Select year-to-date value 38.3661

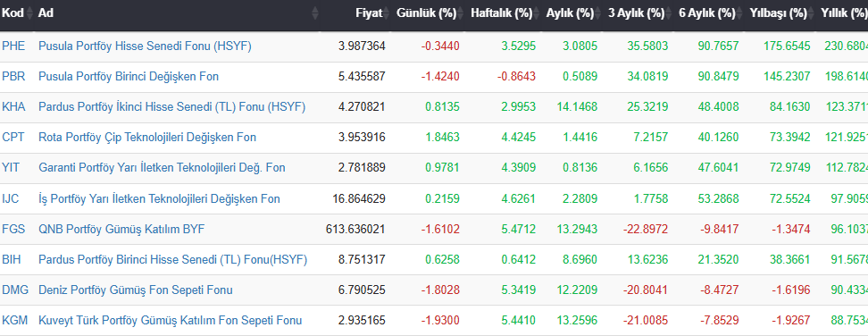(x=790, y=259)
